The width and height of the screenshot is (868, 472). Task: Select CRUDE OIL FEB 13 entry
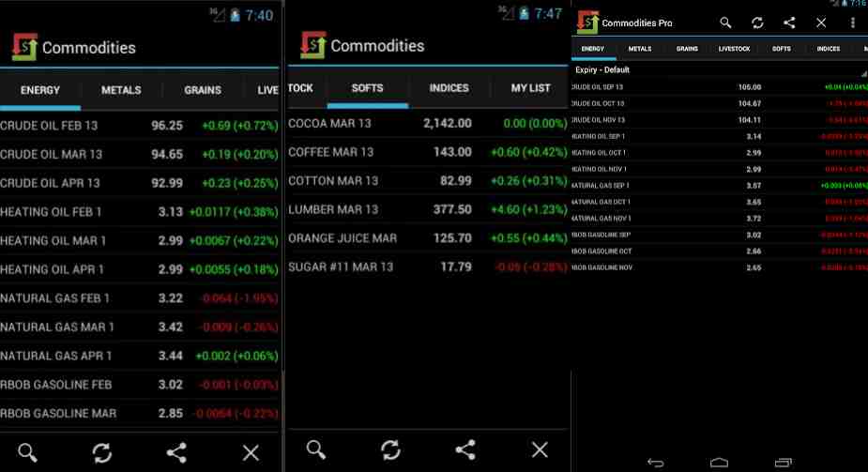141,125
